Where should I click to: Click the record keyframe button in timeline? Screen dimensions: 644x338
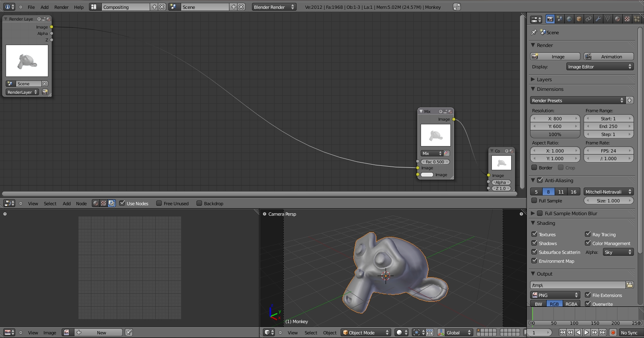pos(613,332)
